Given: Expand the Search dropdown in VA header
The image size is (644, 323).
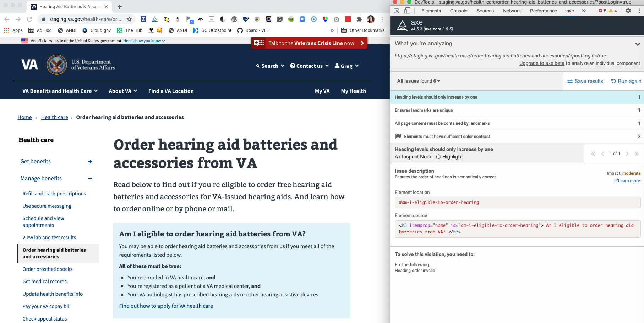Looking at the screenshot, I should click(270, 66).
